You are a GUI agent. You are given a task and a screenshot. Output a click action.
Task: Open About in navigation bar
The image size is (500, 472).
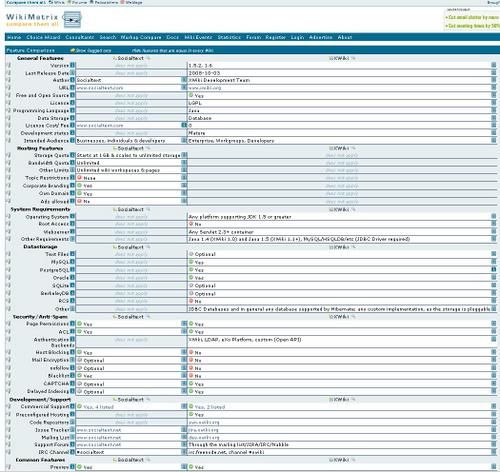tap(345, 37)
